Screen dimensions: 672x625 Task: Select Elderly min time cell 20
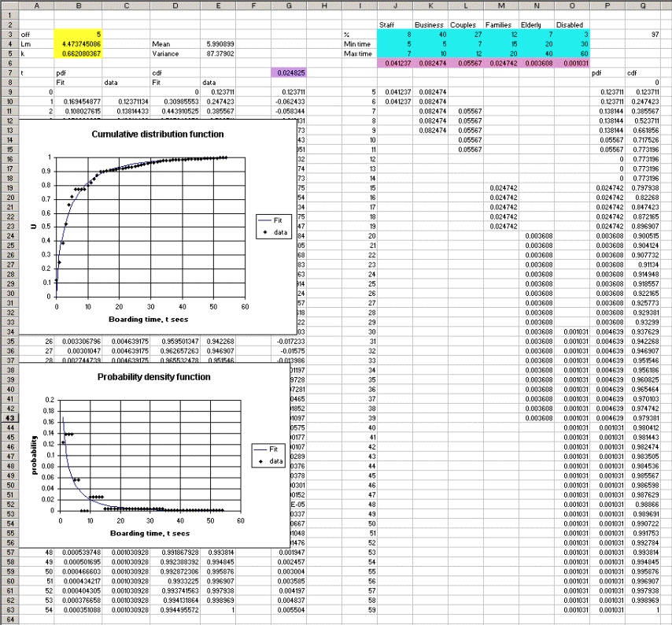tap(537, 44)
